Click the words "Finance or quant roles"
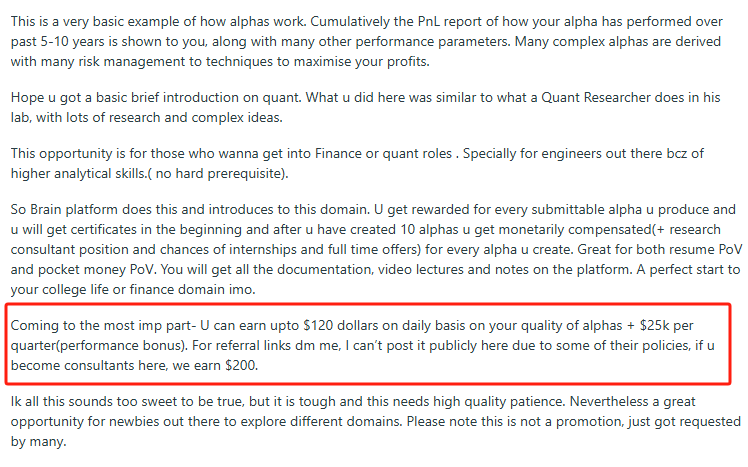This screenshot has height=467, width=748. [384, 154]
